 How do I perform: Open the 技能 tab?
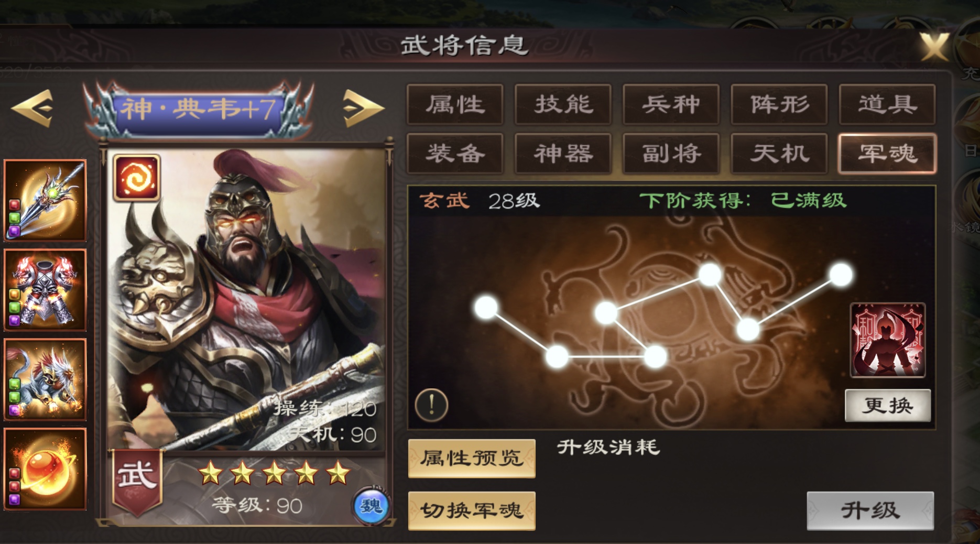(563, 104)
